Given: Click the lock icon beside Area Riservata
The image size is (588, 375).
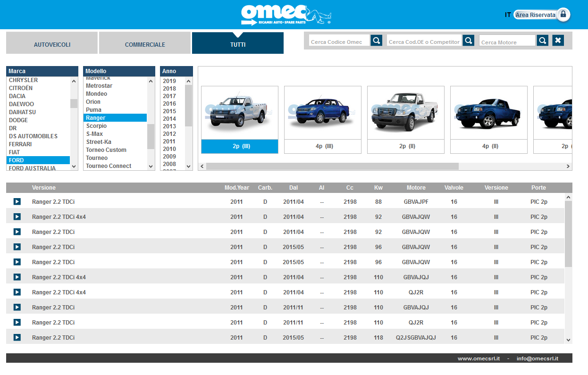Looking at the screenshot, I should pyautogui.click(x=563, y=15).
